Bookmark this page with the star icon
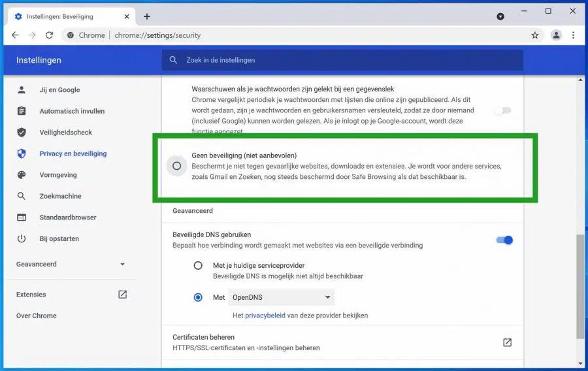Image resolution: width=588 pixels, height=371 pixels. 534,35
